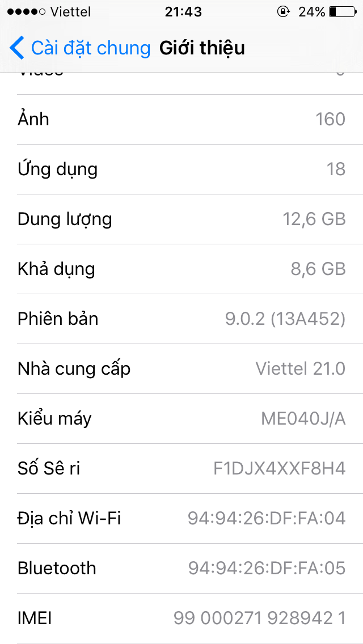
Task: Tap the battery icon in status bar
Action: click(341, 11)
